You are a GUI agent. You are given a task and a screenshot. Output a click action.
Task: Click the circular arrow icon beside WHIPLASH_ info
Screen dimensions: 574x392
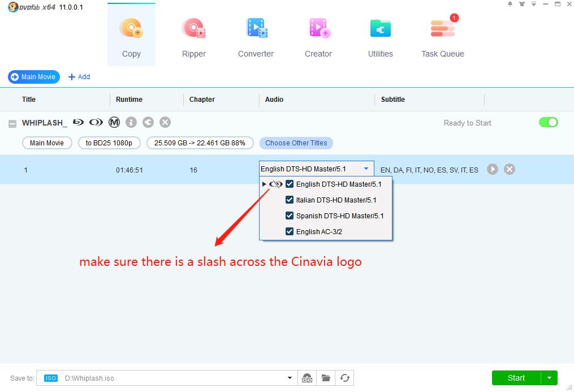coord(148,122)
